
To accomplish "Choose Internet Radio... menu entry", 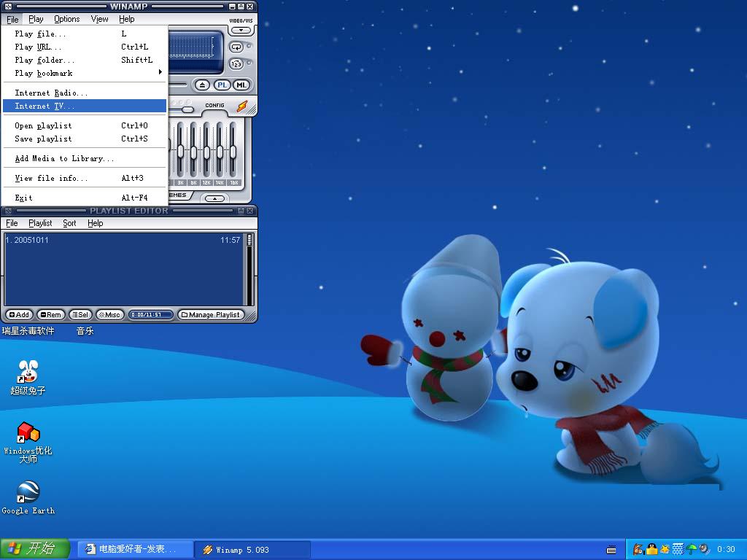I will click(85, 93).
